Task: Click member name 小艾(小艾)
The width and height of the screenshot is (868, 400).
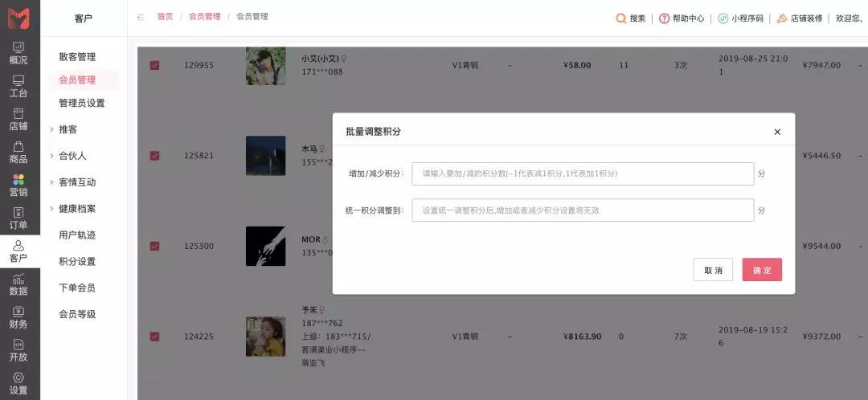Action: tap(320, 59)
